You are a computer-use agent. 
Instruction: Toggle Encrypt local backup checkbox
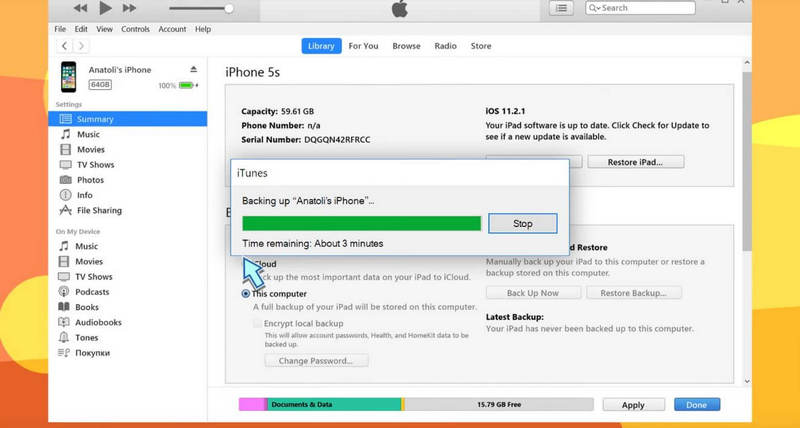tap(258, 323)
